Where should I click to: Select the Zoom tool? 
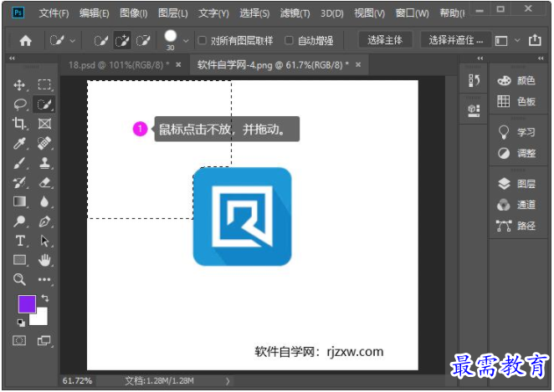pyautogui.click(x=19, y=279)
